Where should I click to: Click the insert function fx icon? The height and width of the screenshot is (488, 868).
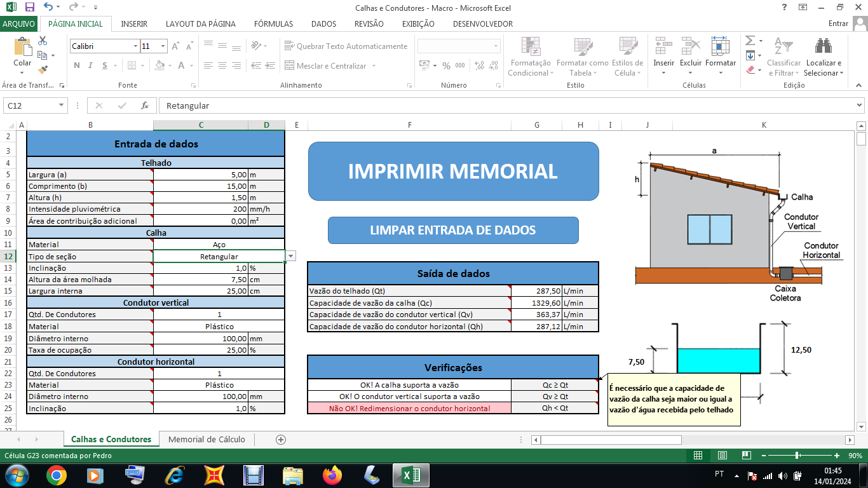click(x=145, y=105)
